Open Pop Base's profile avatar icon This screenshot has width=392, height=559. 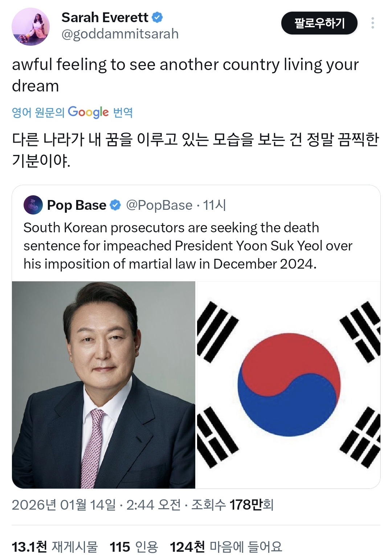[x=33, y=205]
